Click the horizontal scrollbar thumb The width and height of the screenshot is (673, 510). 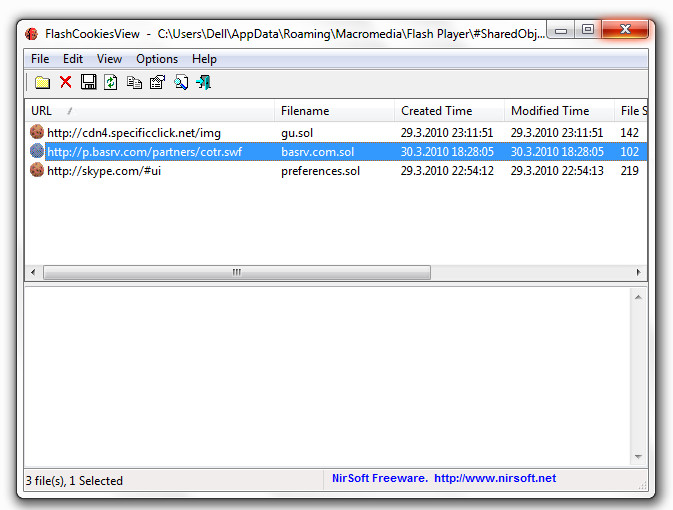(x=237, y=272)
